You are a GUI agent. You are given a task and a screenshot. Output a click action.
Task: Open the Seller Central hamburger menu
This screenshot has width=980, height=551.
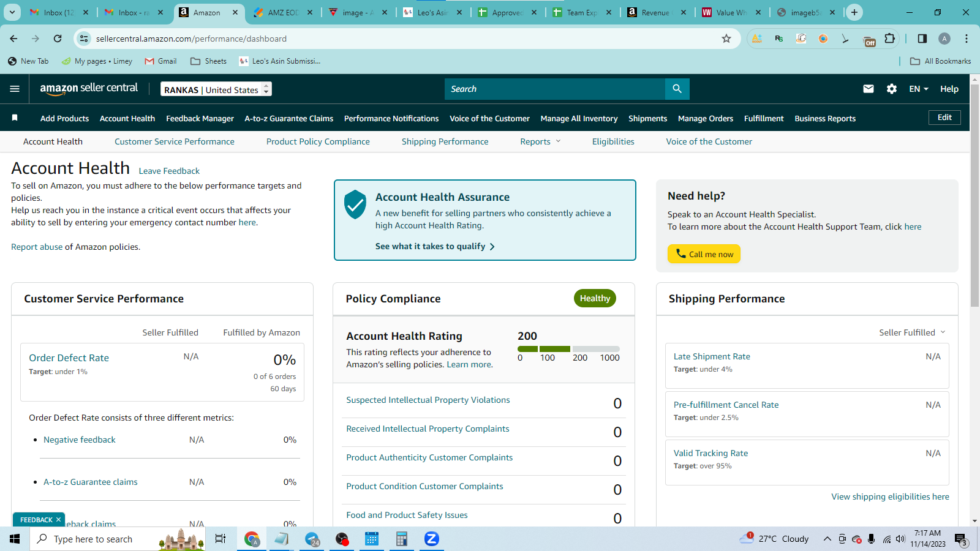point(15,89)
